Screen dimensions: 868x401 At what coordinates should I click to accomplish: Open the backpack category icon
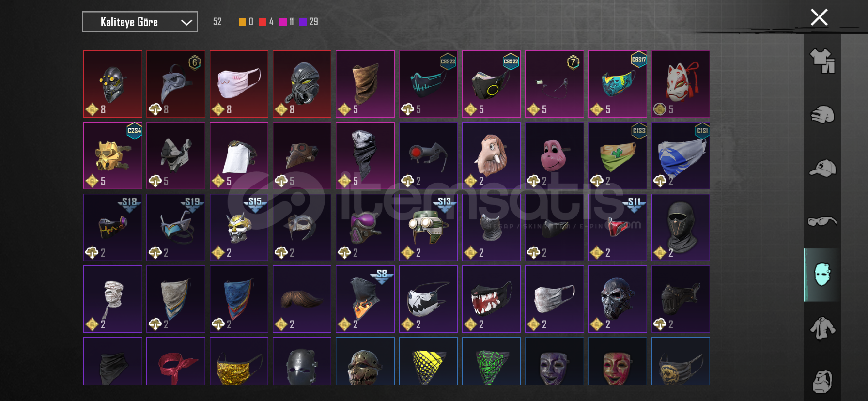coord(822,382)
